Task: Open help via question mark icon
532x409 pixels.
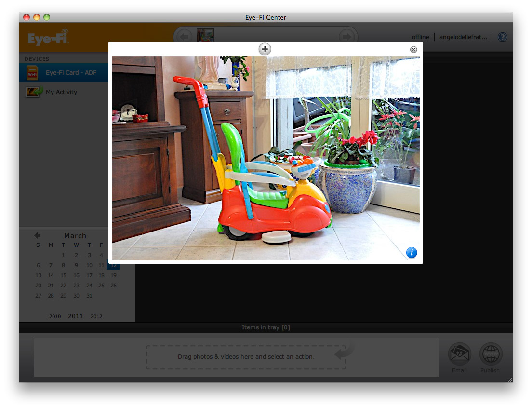Action: (x=502, y=37)
